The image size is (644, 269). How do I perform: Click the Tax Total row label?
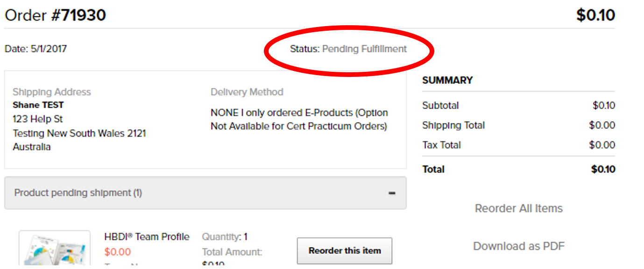[441, 145]
